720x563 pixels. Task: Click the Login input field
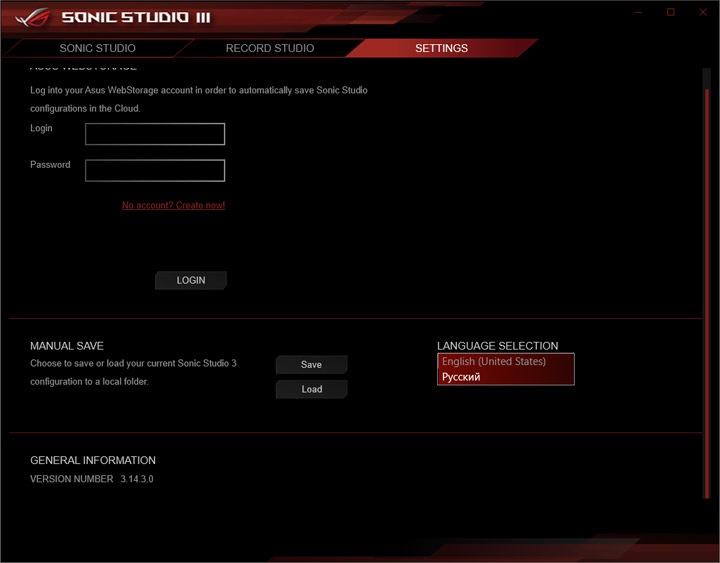155,134
